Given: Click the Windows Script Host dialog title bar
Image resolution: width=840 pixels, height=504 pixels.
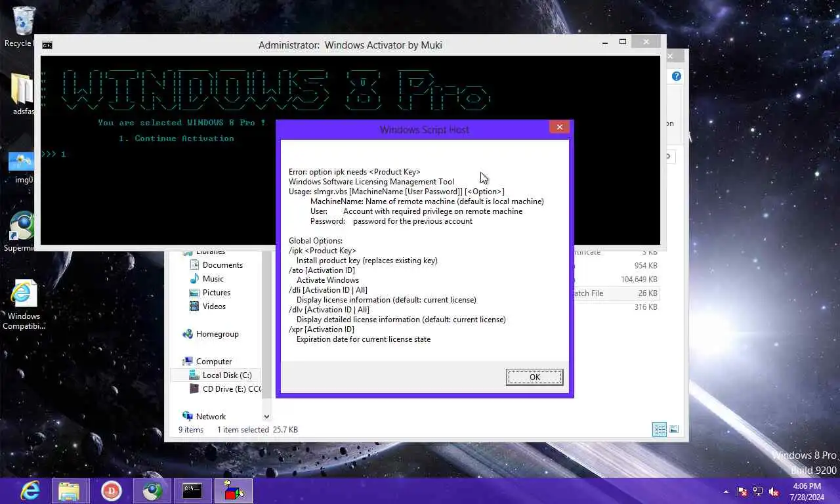Looking at the screenshot, I should coord(424,129).
